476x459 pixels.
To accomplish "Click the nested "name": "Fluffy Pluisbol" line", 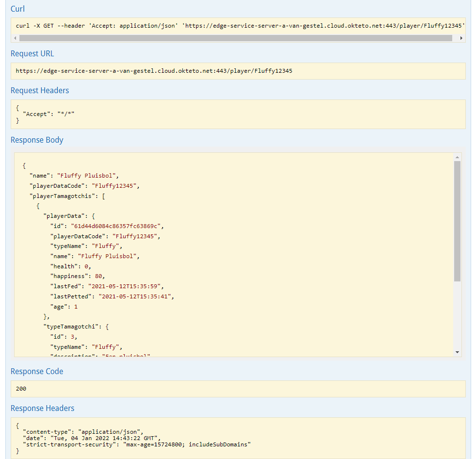I will 95,256.
